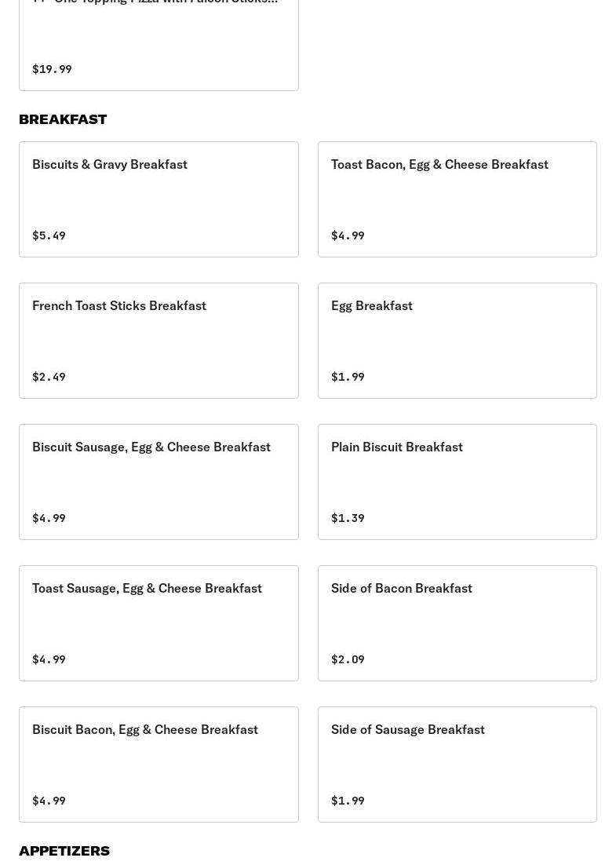Click the $2.09 price label
Viewport: 616px width, 865px height.
pos(348,659)
